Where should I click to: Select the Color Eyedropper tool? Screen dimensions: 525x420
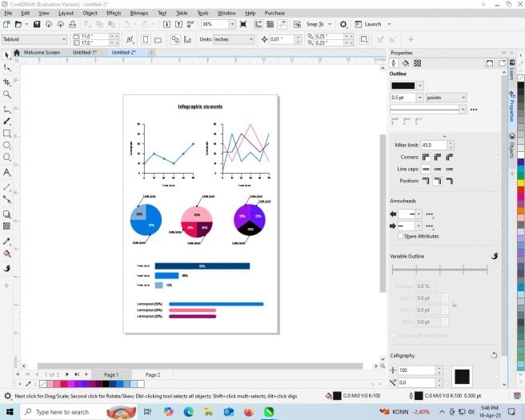pos(6,242)
